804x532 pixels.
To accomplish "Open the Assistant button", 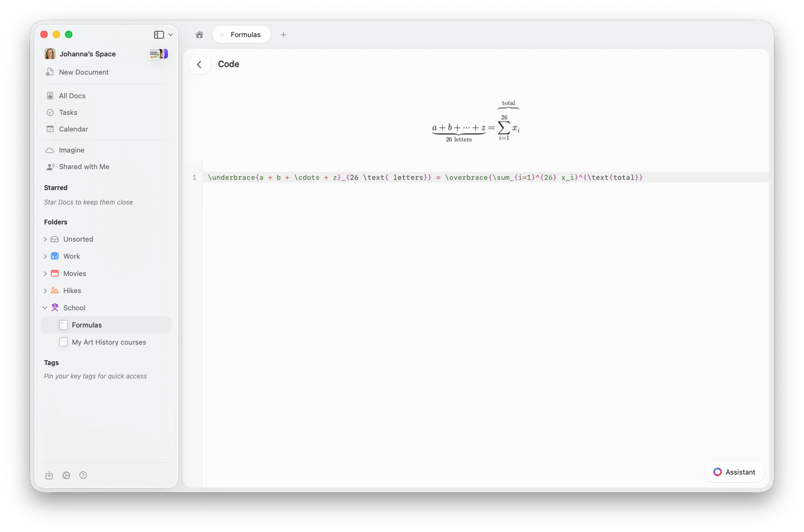I will point(734,472).
